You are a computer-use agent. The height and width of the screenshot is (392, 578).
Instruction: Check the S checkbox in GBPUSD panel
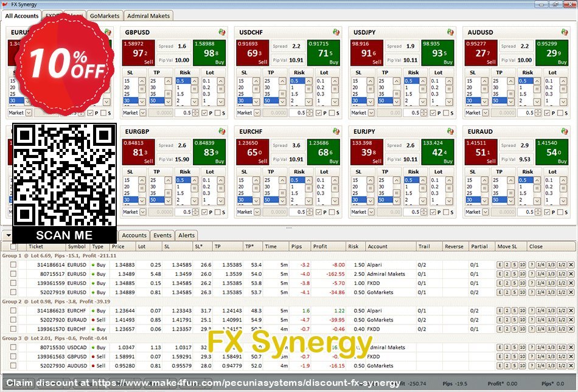pos(217,113)
